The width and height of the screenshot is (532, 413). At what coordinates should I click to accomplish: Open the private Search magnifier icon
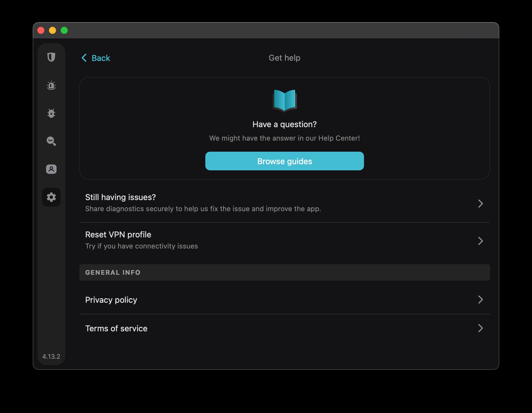point(51,141)
